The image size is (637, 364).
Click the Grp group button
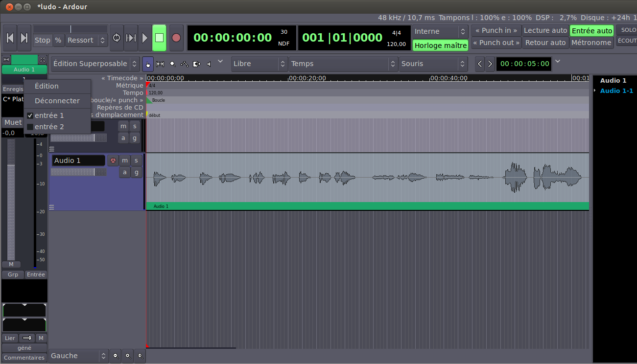13,274
